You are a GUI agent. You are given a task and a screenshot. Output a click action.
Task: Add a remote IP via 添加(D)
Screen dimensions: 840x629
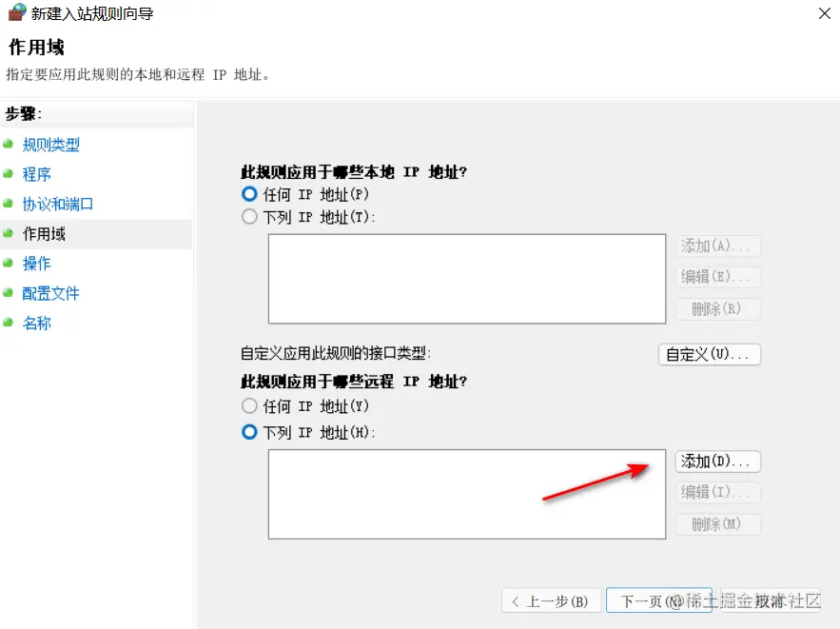[717, 462]
